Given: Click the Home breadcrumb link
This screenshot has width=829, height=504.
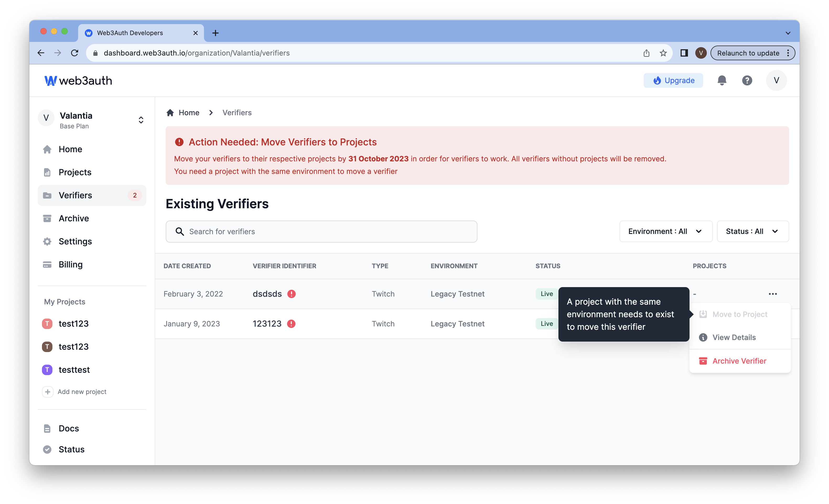Looking at the screenshot, I should tap(183, 113).
